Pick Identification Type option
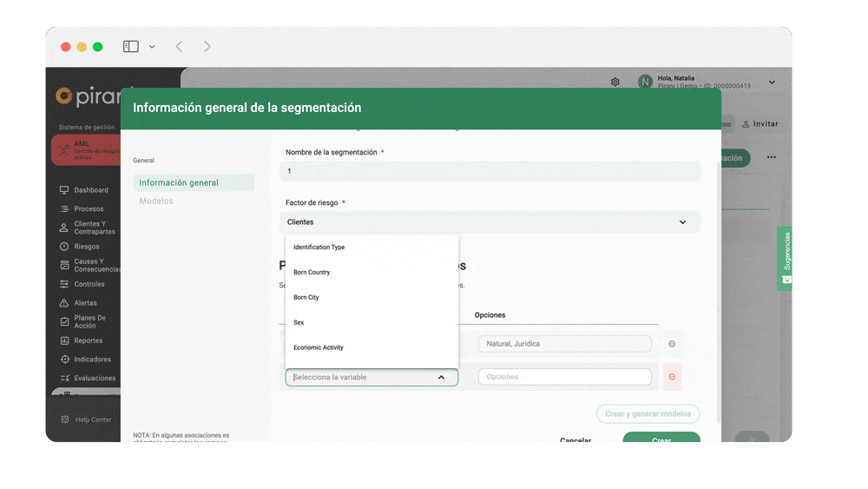The height and width of the screenshot is (489, 868). (x=319, y=248)
